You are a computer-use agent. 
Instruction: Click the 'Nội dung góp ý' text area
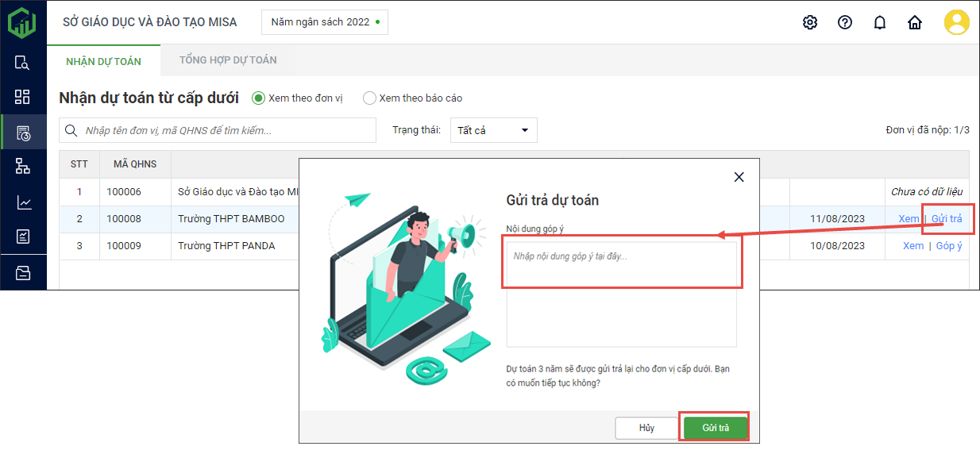pos(621,294)
